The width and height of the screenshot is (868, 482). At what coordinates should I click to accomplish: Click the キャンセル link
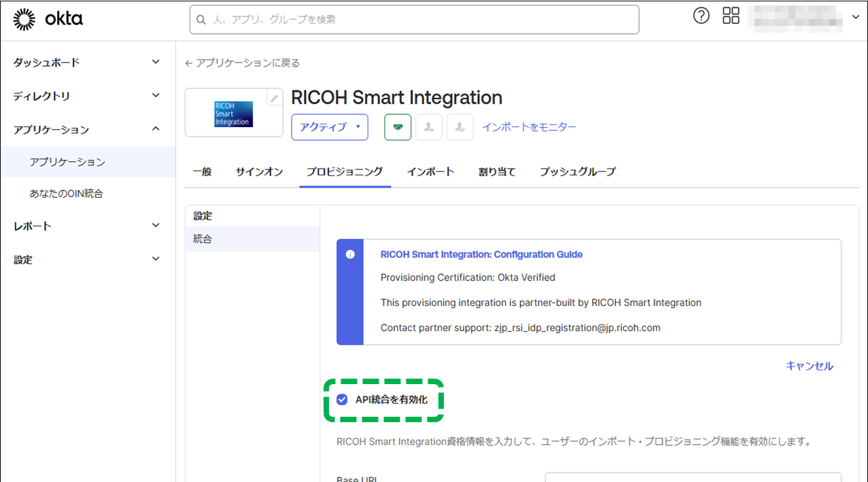pos(809,366)
